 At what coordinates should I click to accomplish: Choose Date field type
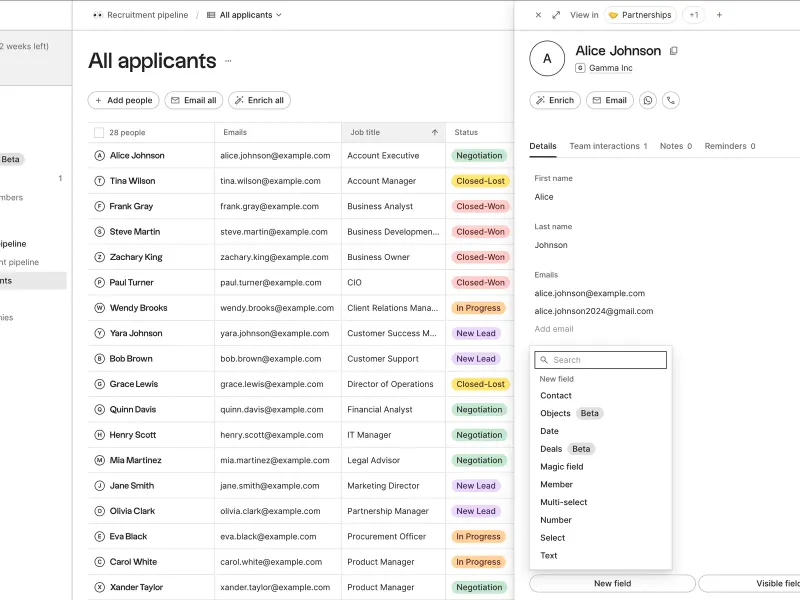pos(601,431)
